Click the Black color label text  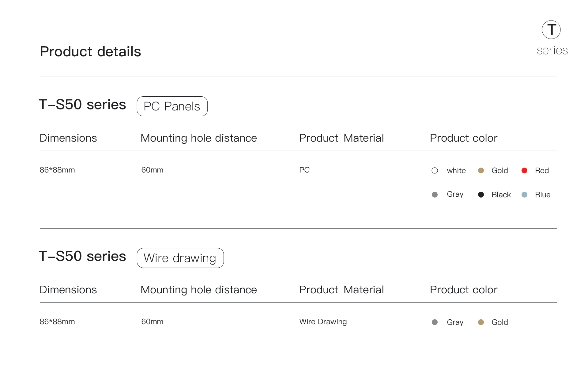click(501, 195)
